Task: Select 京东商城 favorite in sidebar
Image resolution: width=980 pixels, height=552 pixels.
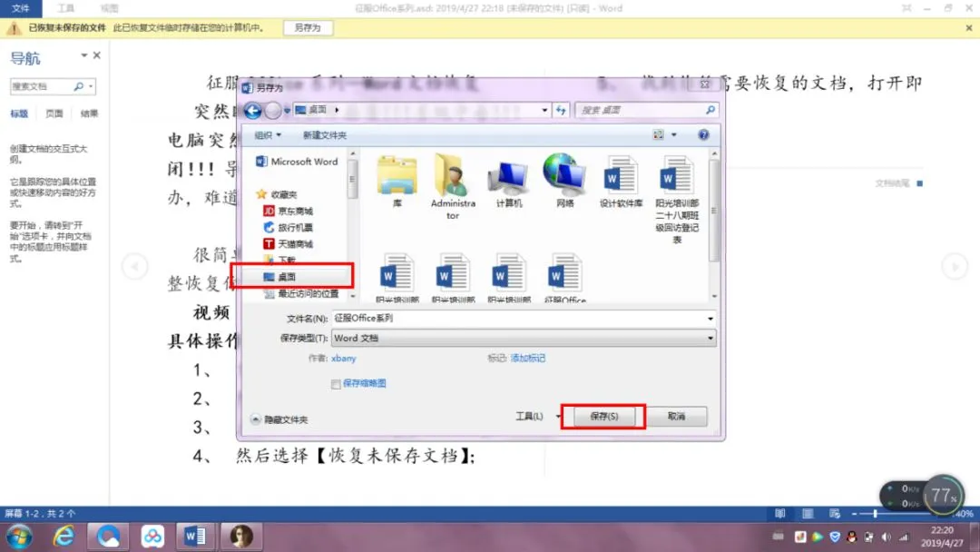Action: [289, 211]
